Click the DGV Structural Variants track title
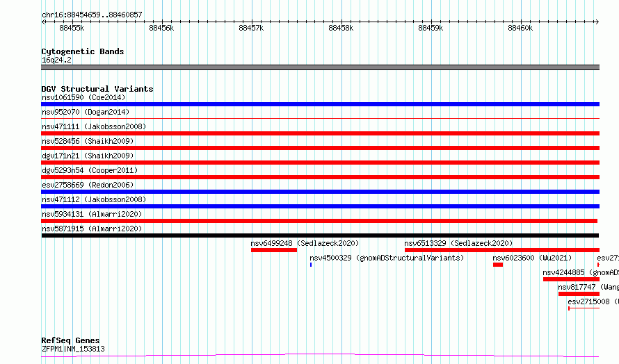 tap(97, 89)
